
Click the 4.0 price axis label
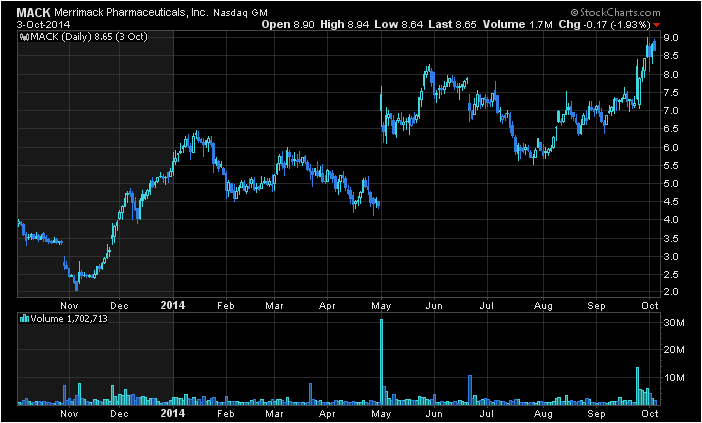pos(672,220)
